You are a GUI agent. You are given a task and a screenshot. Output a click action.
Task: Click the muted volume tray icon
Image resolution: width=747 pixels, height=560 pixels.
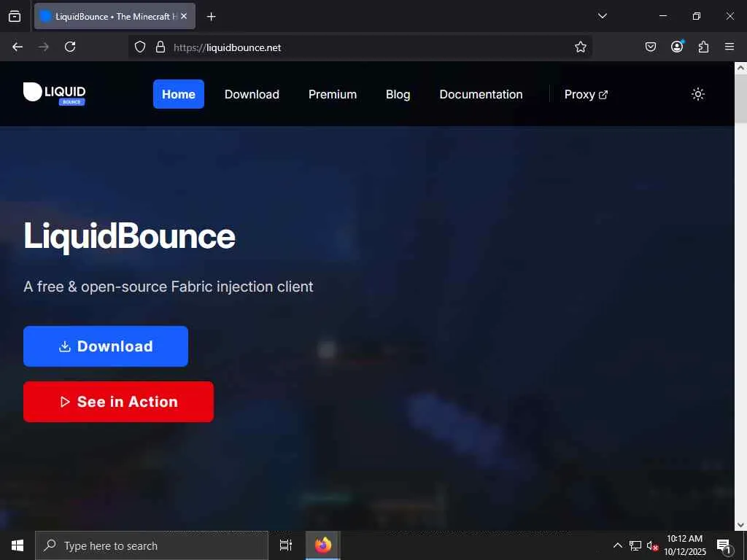coord(651,545)
